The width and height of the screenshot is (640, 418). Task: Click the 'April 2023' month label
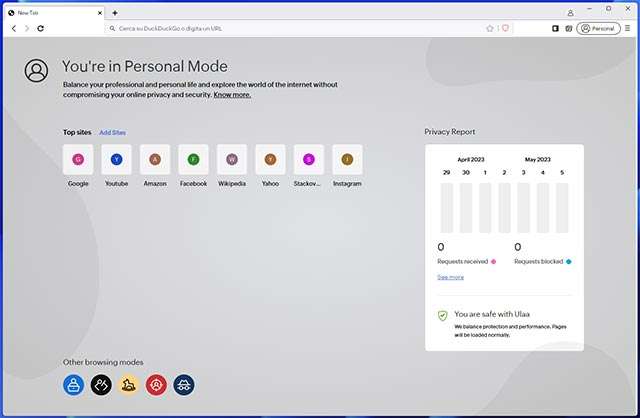click(471, 160)
